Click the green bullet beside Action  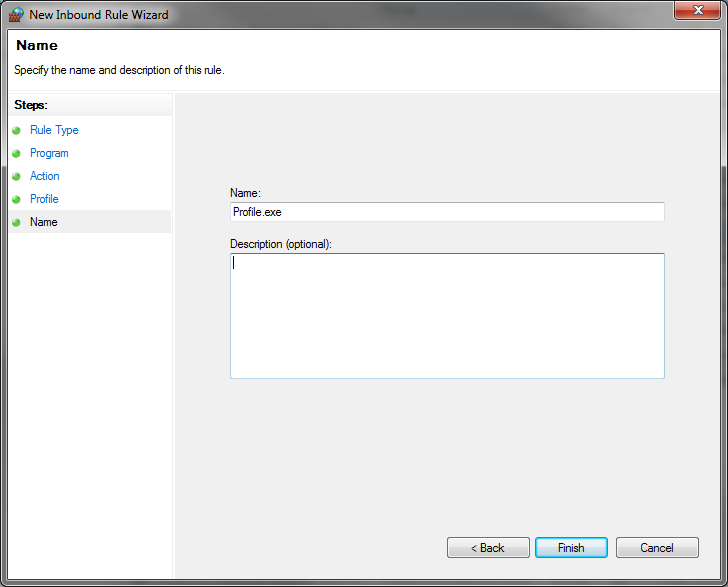(16, 176)
